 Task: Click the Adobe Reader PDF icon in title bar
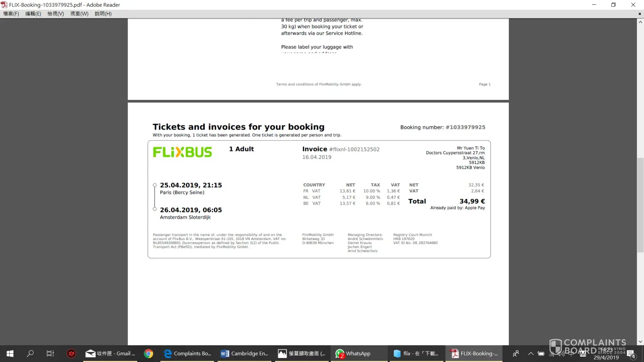tap(4, 5)
